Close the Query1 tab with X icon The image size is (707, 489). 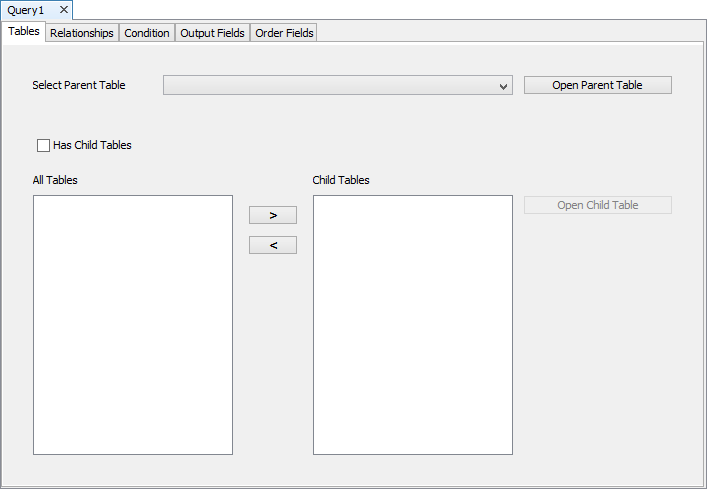(x=64, y=10)
